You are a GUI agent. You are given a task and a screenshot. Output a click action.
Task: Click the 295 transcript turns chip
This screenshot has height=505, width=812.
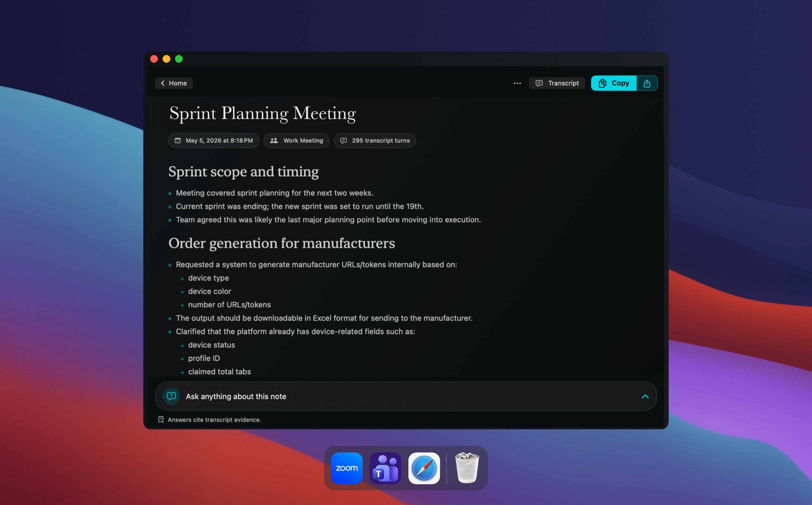tap(375, 141)
